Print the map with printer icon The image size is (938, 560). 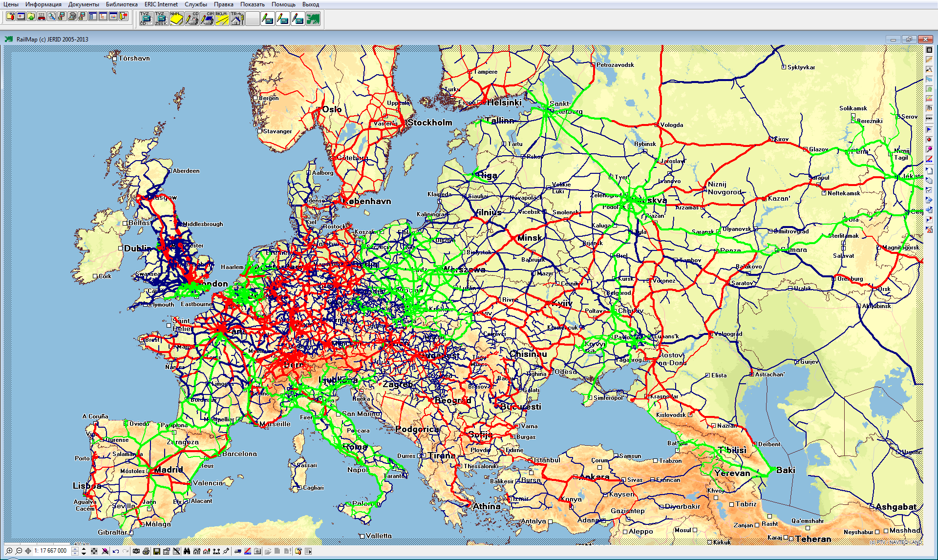pyautogui.click(x=146, y=551)
